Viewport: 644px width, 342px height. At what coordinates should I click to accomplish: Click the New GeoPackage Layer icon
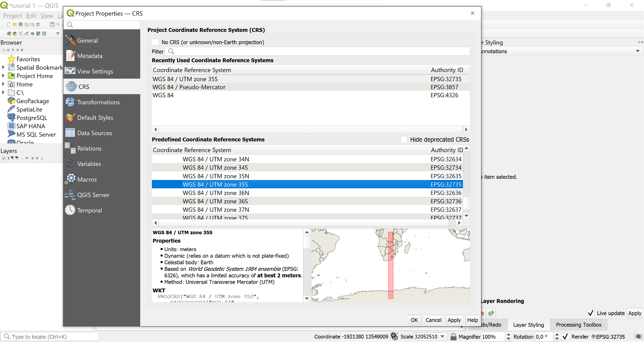pos(15,33)
